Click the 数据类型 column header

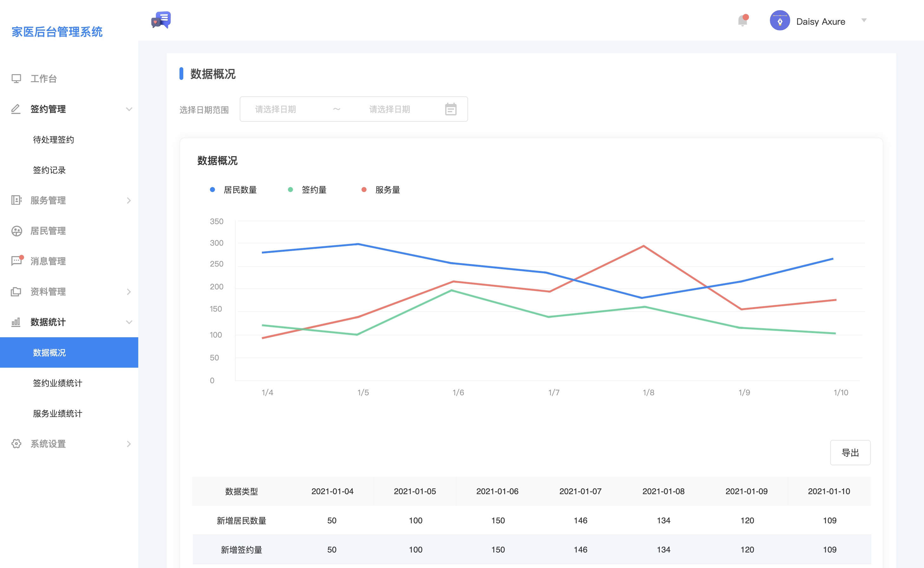point(242,491)
